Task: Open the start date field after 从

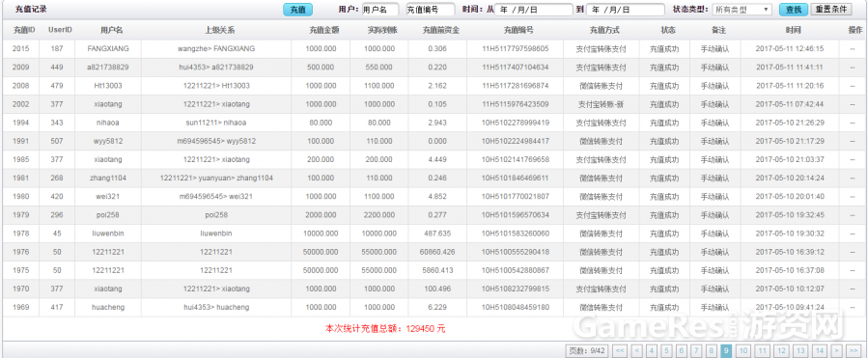Action: point(534,10)
